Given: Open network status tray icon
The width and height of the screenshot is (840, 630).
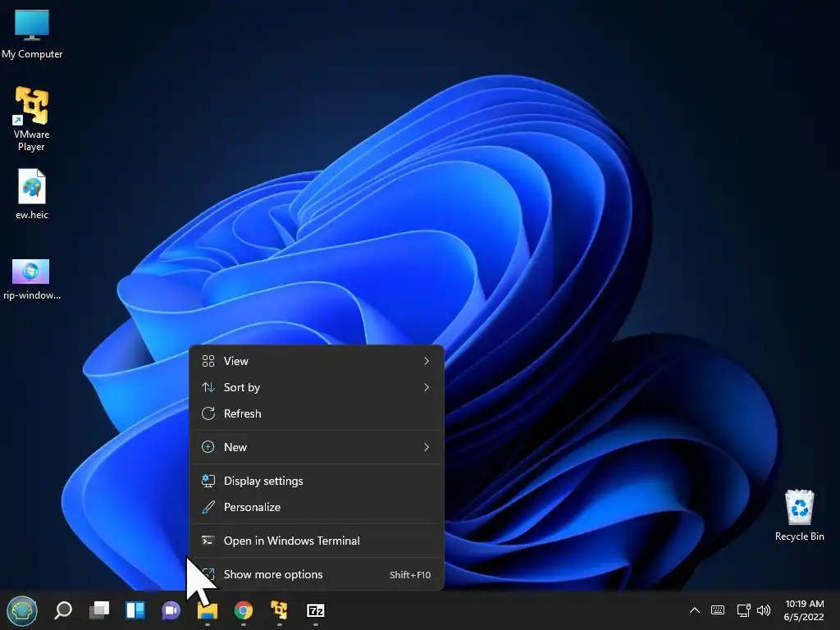Looking at the screenshot, I should point(743,610).
